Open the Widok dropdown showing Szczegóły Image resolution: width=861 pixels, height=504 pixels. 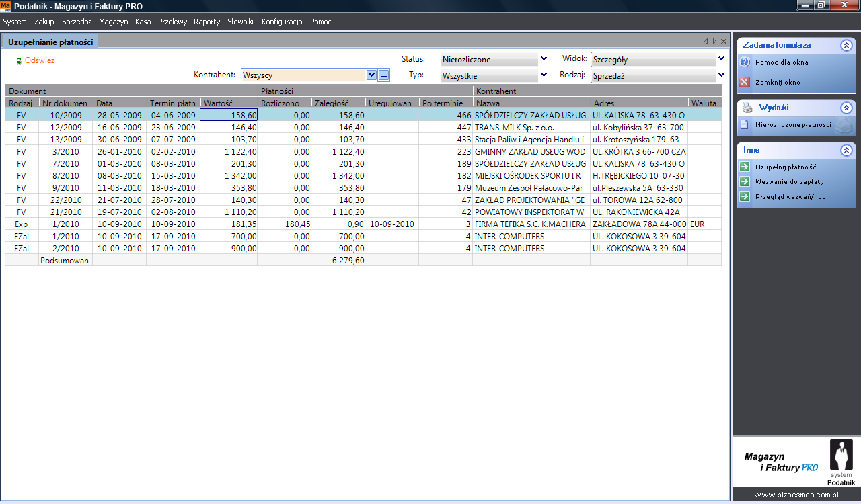tap(722, 59)
